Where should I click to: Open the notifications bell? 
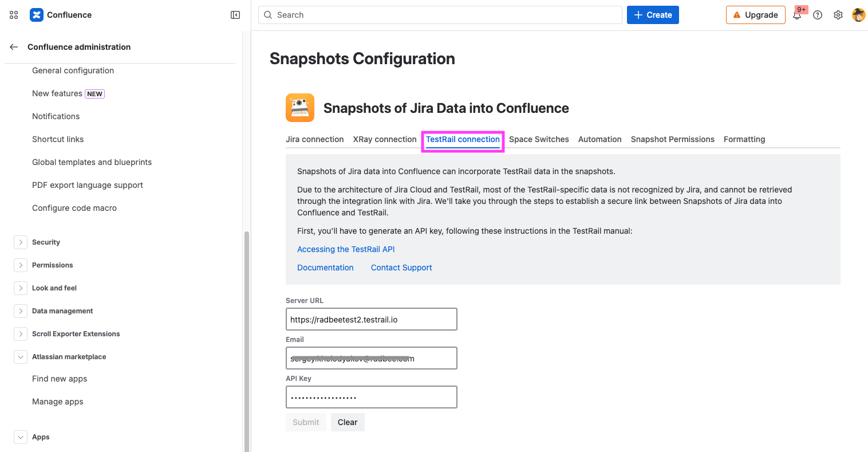[x=797, y=15]
